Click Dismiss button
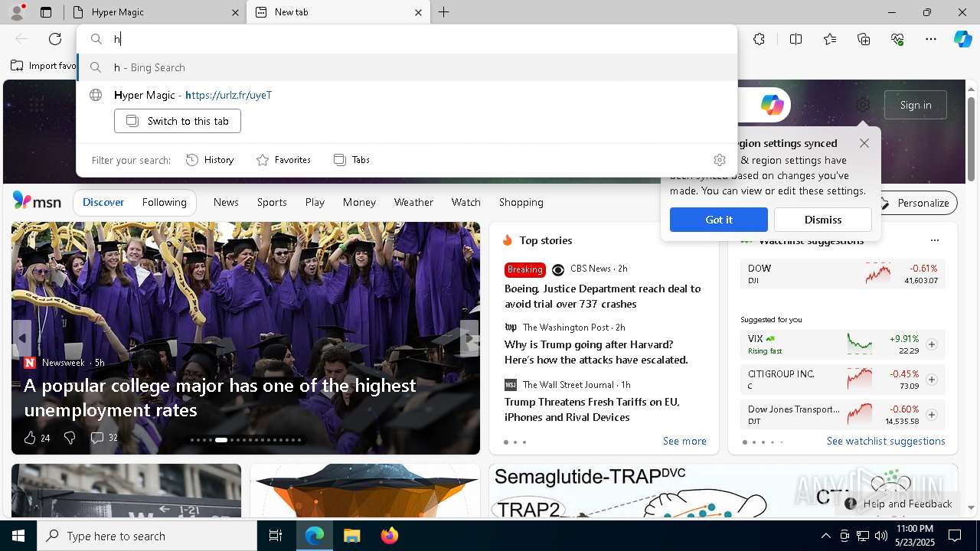The width and height of the screenshot is (980, 551). click(x=823, y=220)
